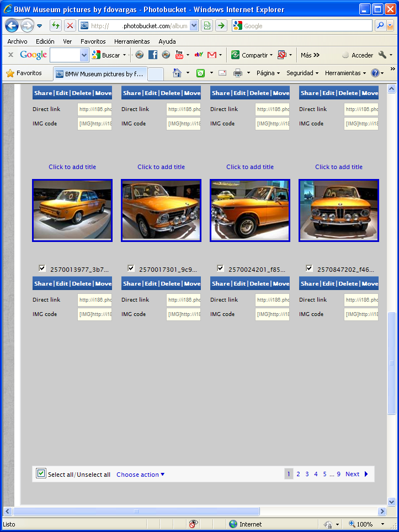The image size is (399, 532).
Task: Click the Compartir share icon
Action: [235, 55]
